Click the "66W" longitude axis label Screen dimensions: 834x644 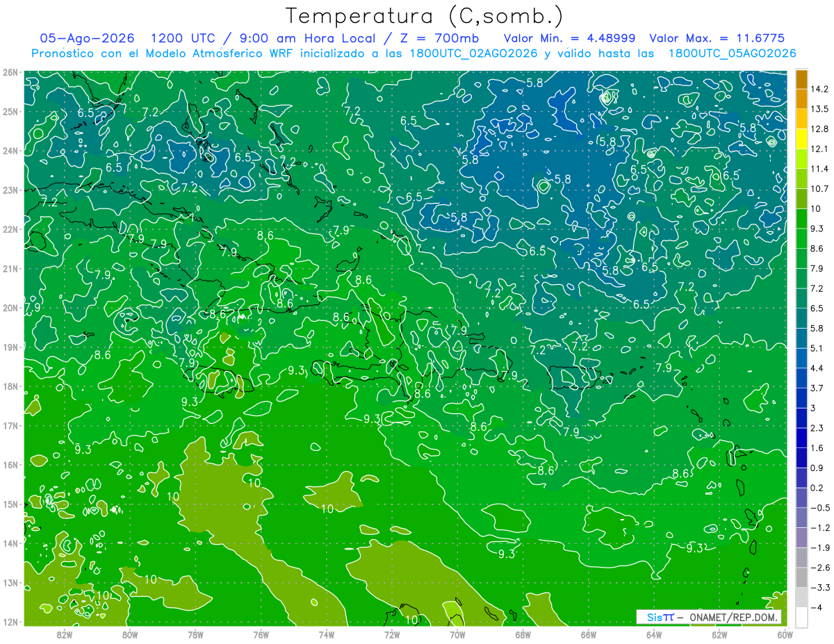(588, 634)
